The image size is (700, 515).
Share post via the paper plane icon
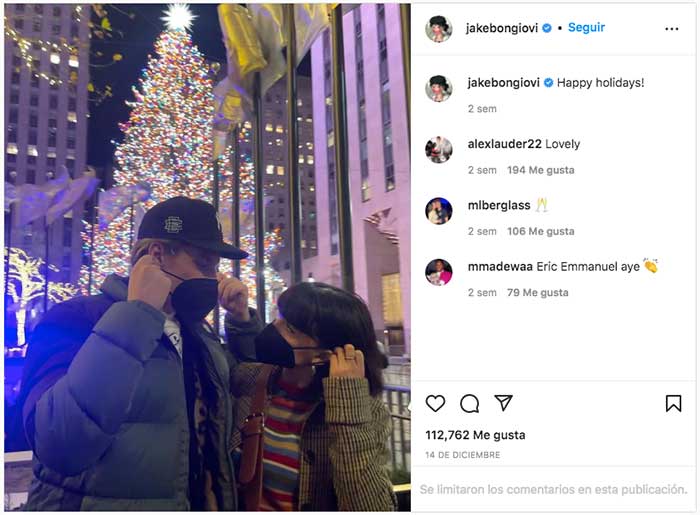(504, 403)
